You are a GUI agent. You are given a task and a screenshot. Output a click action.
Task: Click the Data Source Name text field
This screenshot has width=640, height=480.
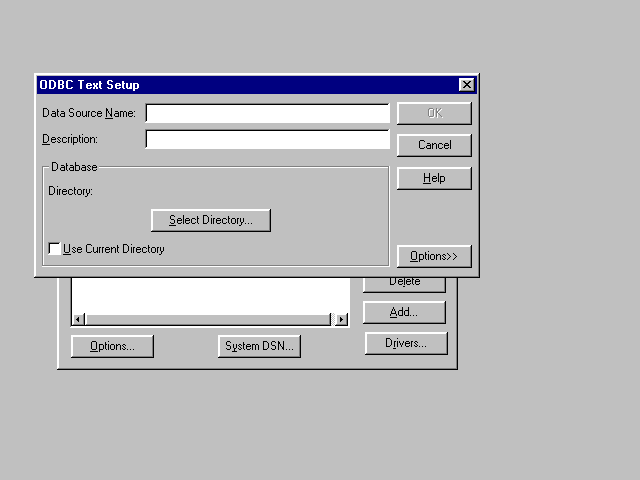click(x=267, y=113)
